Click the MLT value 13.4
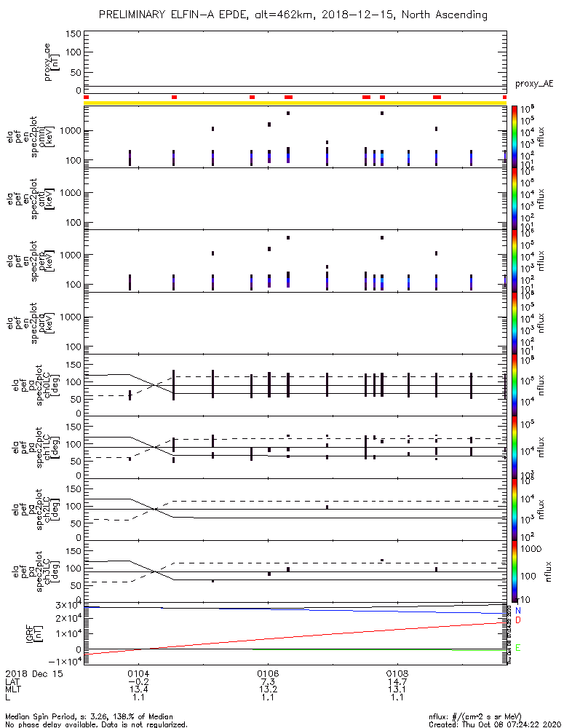The width and height of the screenshot is (564, 728). (138, 690)
